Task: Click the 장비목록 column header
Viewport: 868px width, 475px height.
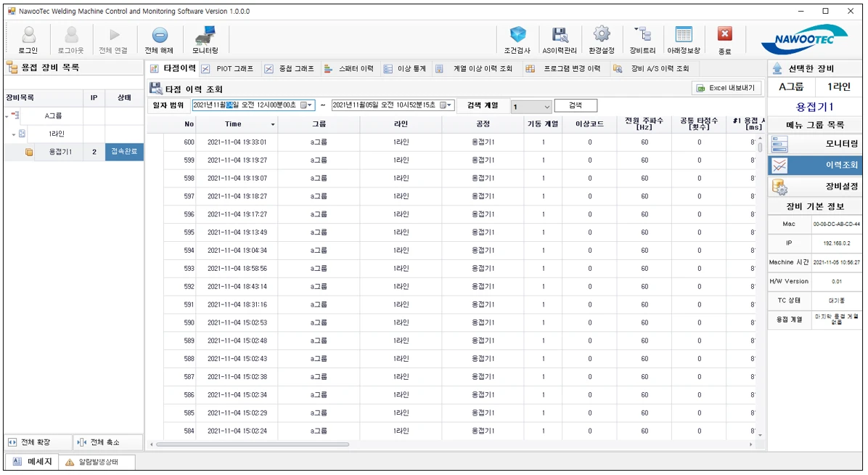Action: coord(44,97)
